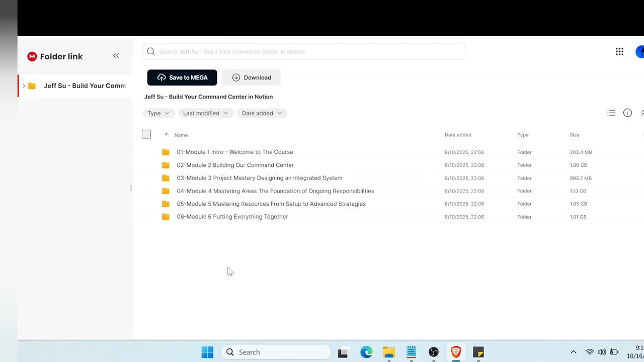Screen dimensions: 644x362
Task: Tick the select-all checkbox
Action: click(146, 134)
